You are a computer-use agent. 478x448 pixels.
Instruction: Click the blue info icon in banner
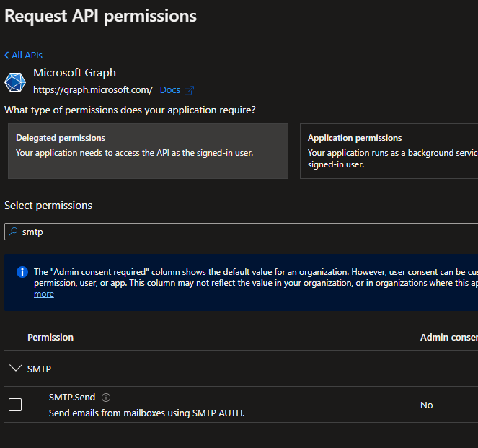coord(22,272)
